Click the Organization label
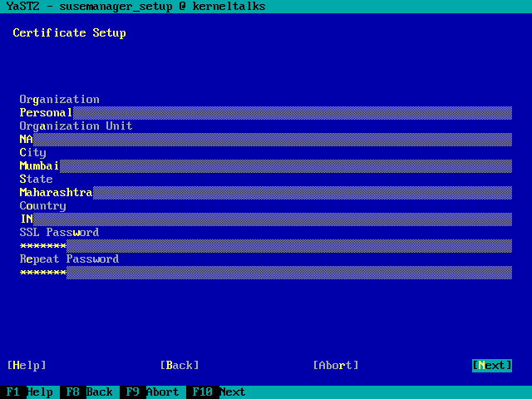Screen dimensions: 532x399 (59, 100)
